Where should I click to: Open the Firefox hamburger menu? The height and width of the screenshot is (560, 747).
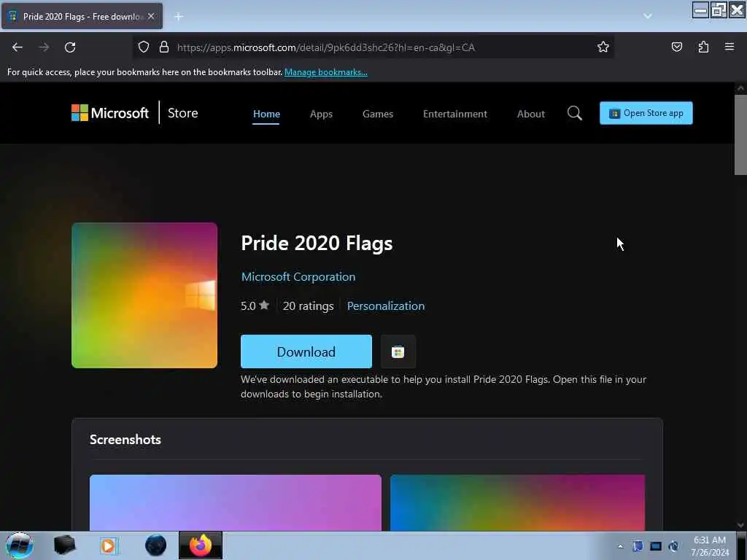click(x=729, y=47)
